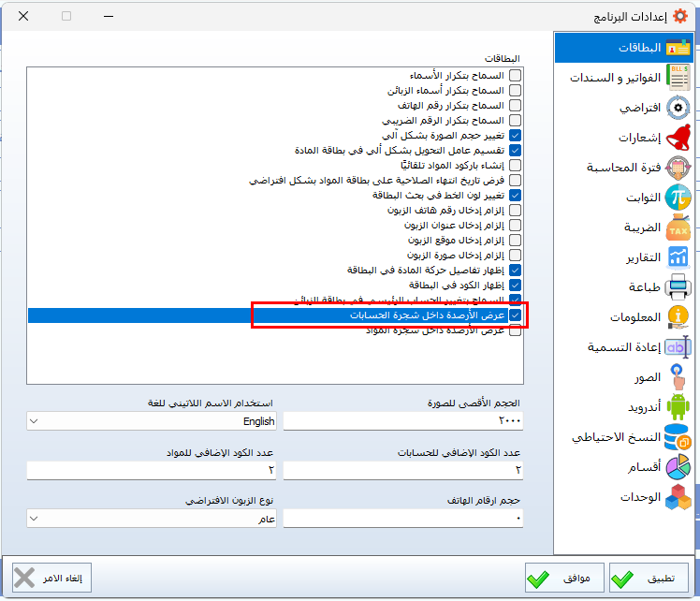
Task: Select the Notifications (إشعارات) bell icon
Action: [x=678, y=138]
